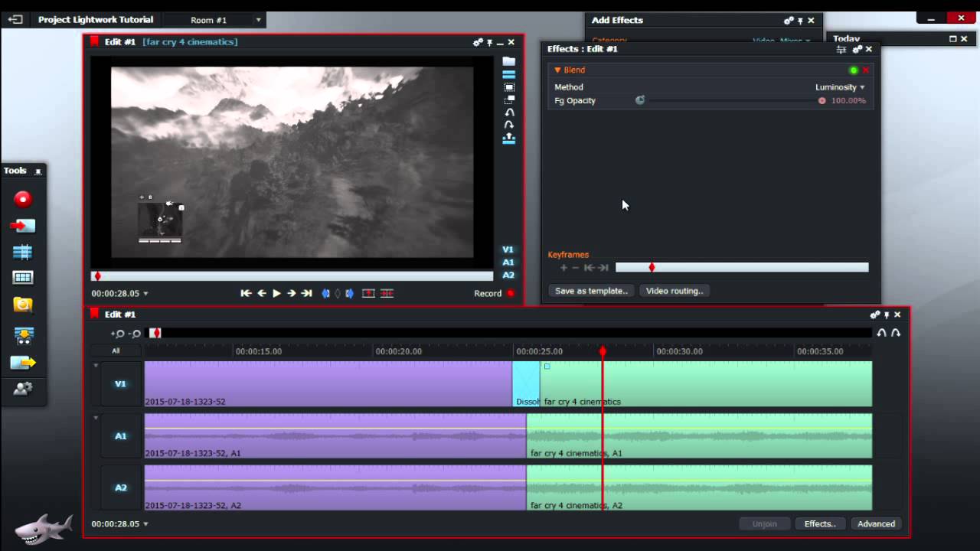Open the Search tool in Tools panel

(x=23, y=305)
